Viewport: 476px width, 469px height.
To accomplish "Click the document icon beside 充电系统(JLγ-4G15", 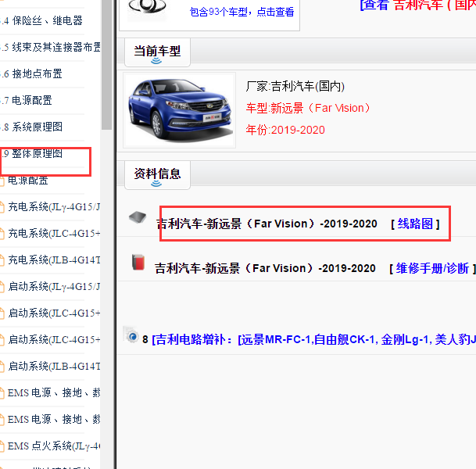I will (x=2, y=207).
